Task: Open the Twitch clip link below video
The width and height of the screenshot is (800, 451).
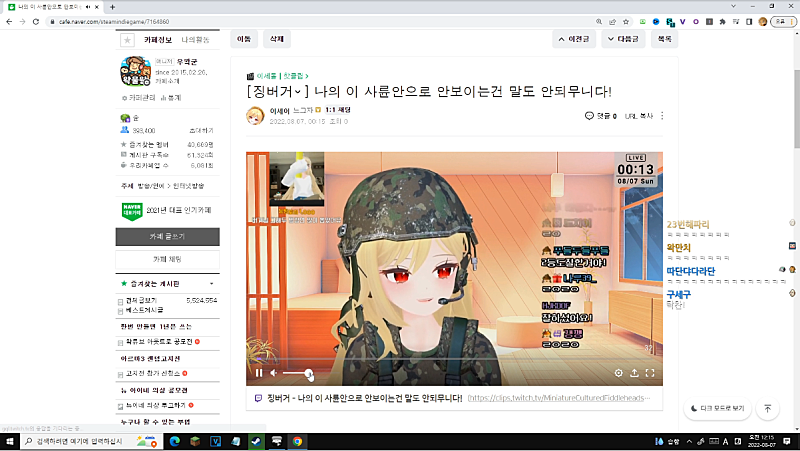Action: coord(559,398)
